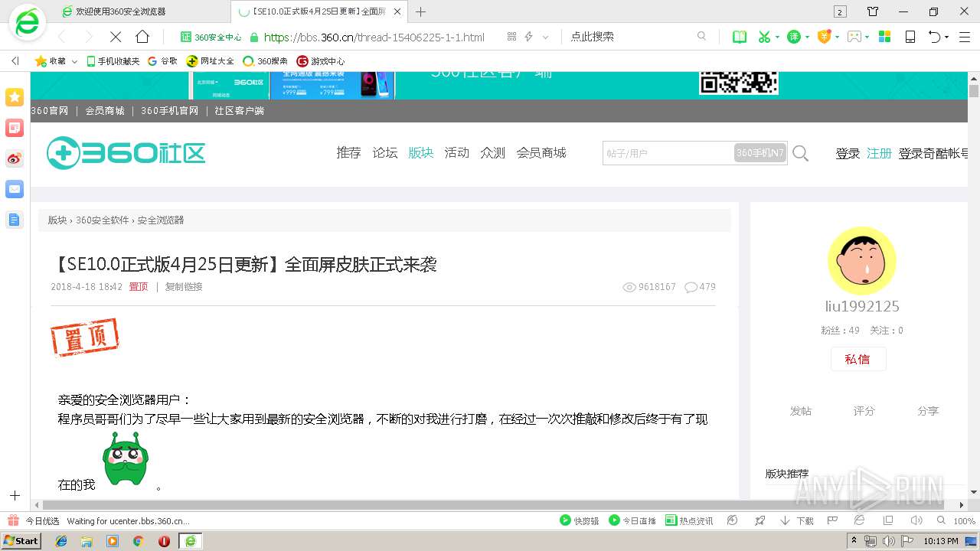This screenshot has height=551, width=980.
Task: Expand the 收藏 favorites dropdown arrow
Action: 74,61
